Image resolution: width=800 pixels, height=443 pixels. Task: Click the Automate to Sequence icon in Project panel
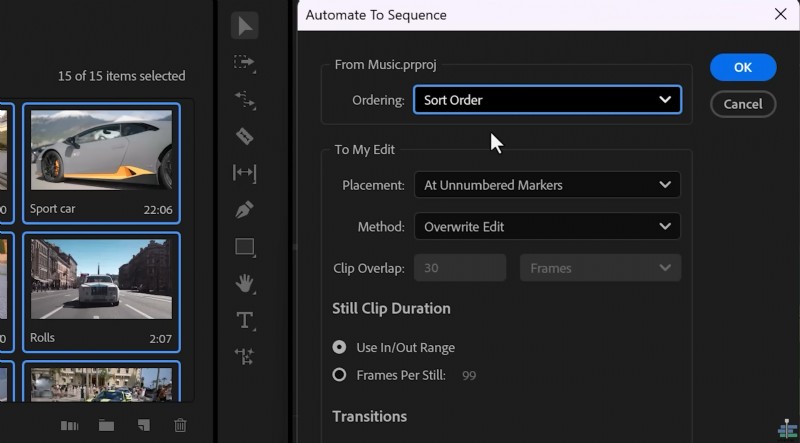(69, 425)
